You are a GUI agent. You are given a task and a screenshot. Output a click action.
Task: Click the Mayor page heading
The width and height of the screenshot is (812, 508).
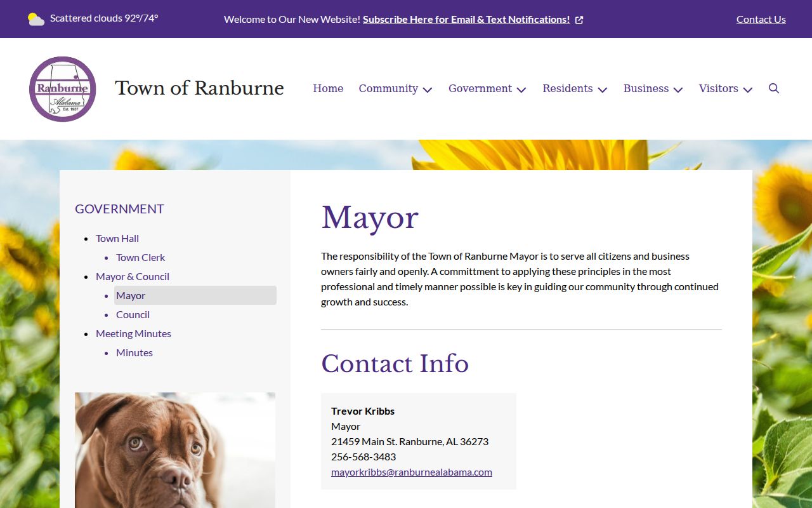[370, 218]
